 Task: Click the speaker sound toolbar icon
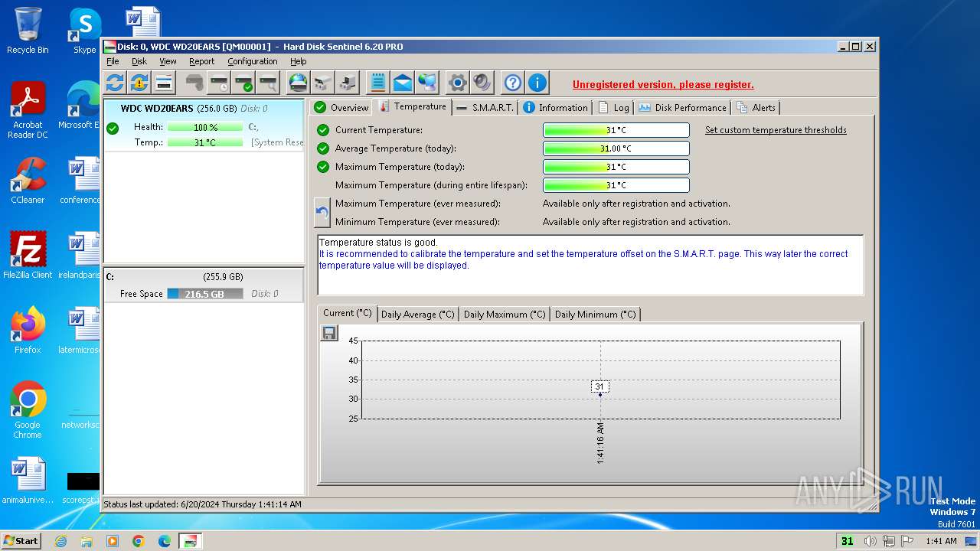click(482, 83)
